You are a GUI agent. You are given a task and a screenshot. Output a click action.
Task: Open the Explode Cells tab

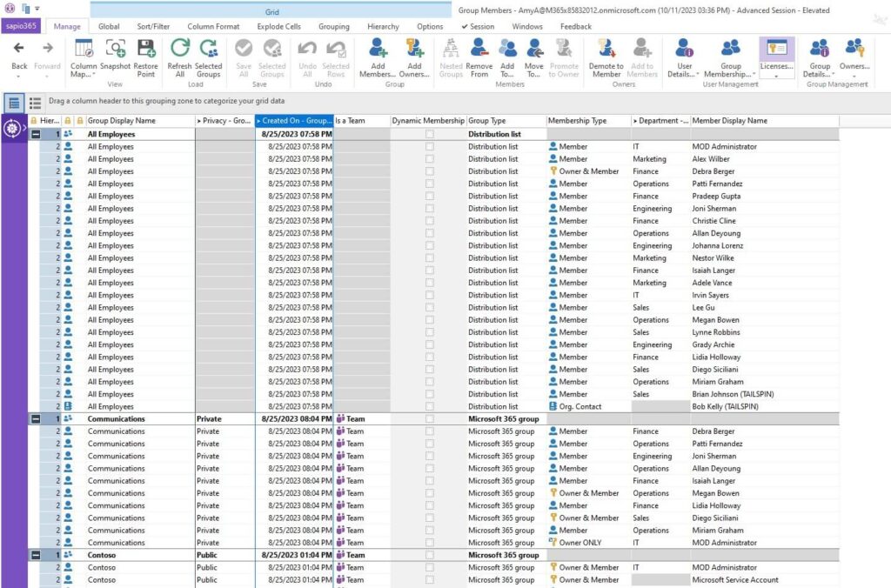click(278, 27)
